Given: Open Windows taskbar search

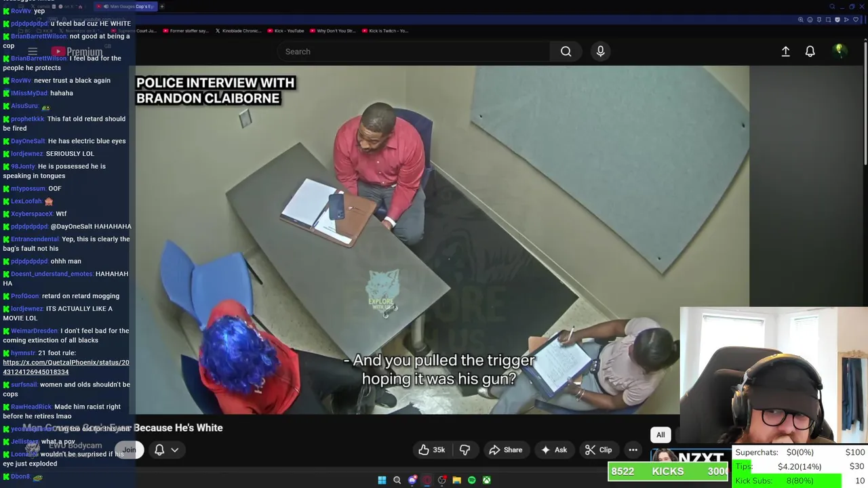Looking at the screenshot, I should coord(397,480).
